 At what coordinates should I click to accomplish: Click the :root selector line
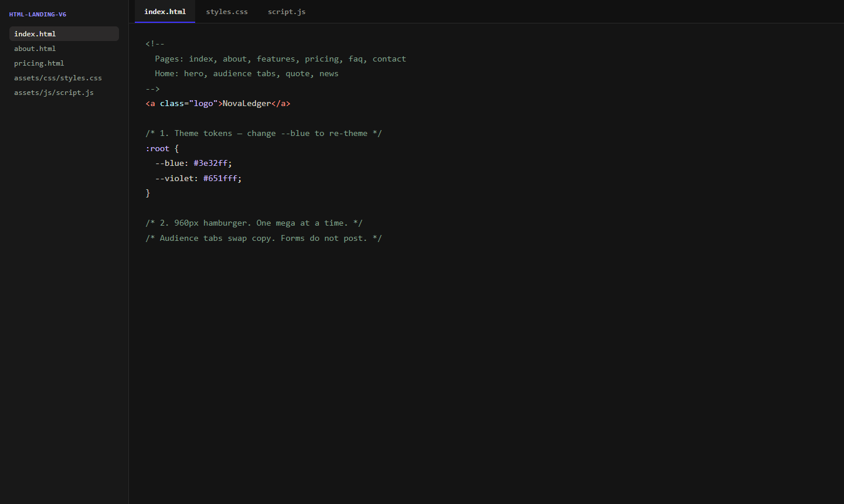click(162, 149)
